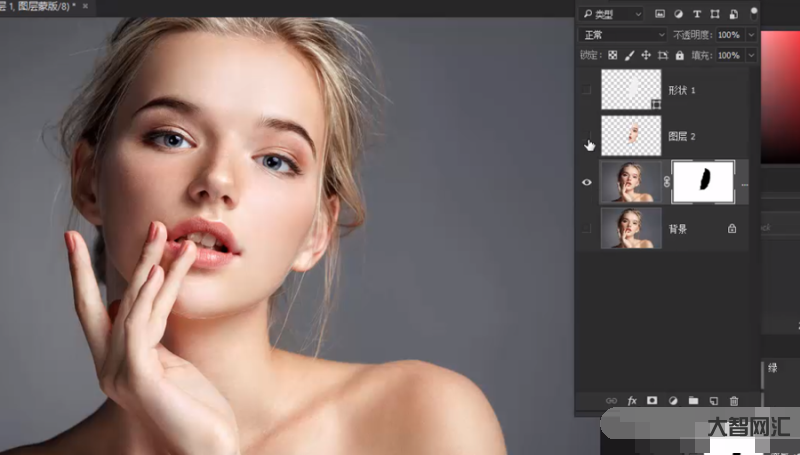Click the lock all padlock icon
The height and width of the screenshot is (455, 800).
tap(679, 55)
